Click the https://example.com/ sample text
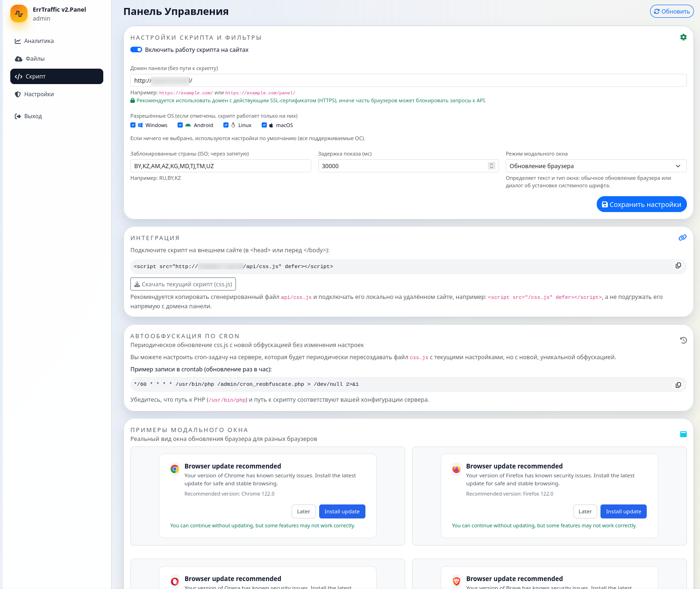The image size is (700, 589). (x=186, y=93)
